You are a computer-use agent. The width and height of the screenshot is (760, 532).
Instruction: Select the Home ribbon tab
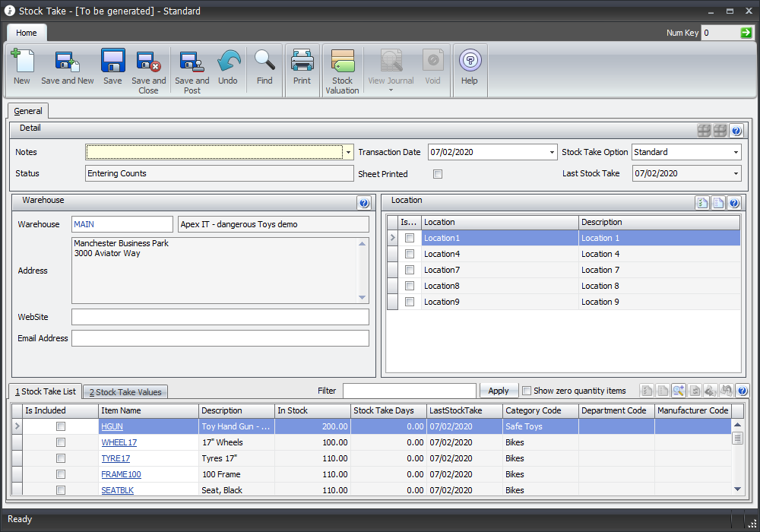27,33
